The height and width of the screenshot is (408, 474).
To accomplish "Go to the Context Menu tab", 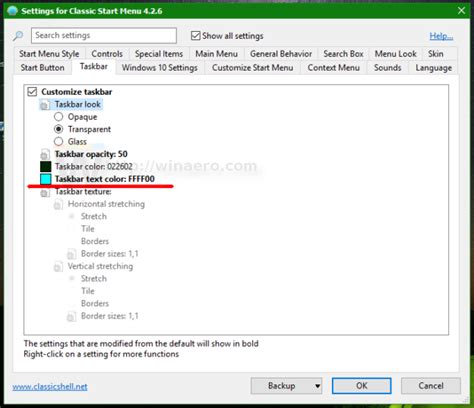I will [334, 68].
